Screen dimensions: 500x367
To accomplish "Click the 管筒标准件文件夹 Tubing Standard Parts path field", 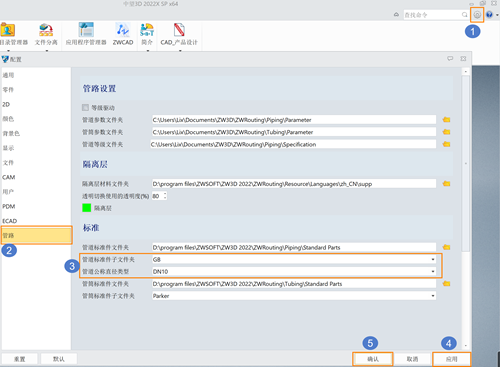I will 294,284.
